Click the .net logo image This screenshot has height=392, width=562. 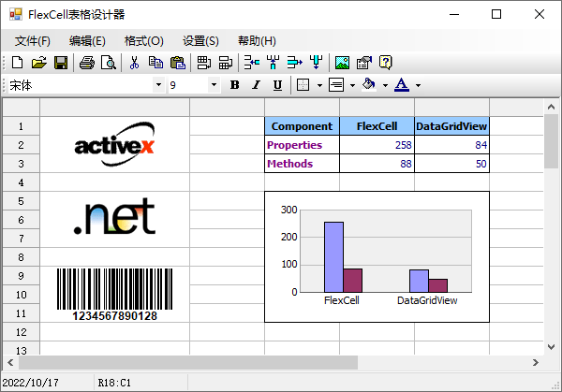(x=114, y=216)
